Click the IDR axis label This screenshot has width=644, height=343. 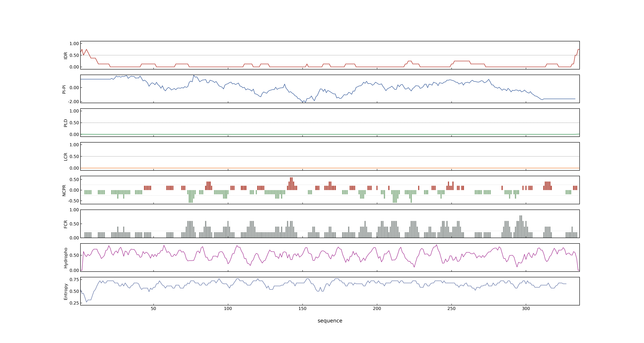(x=66, y=55)
